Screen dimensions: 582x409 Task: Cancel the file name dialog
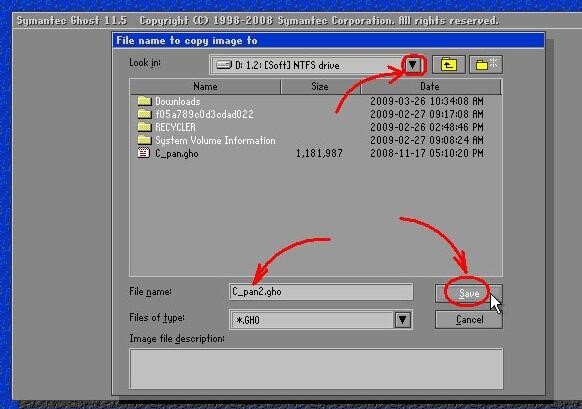click(x=469, y=320)
